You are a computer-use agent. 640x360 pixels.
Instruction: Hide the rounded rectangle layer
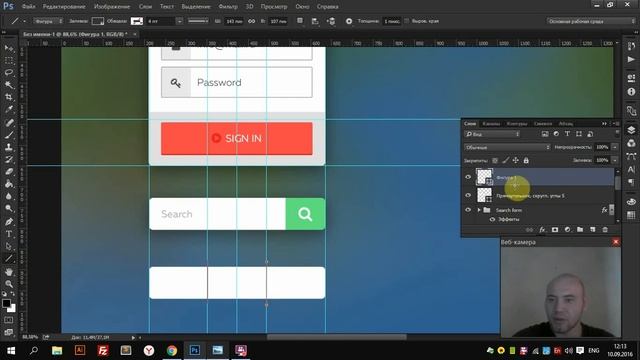[x=468, y=195]
